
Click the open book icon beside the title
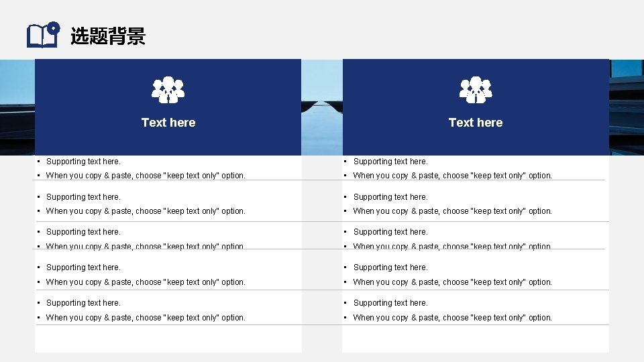pyautogui.click(x=42, y=36)
